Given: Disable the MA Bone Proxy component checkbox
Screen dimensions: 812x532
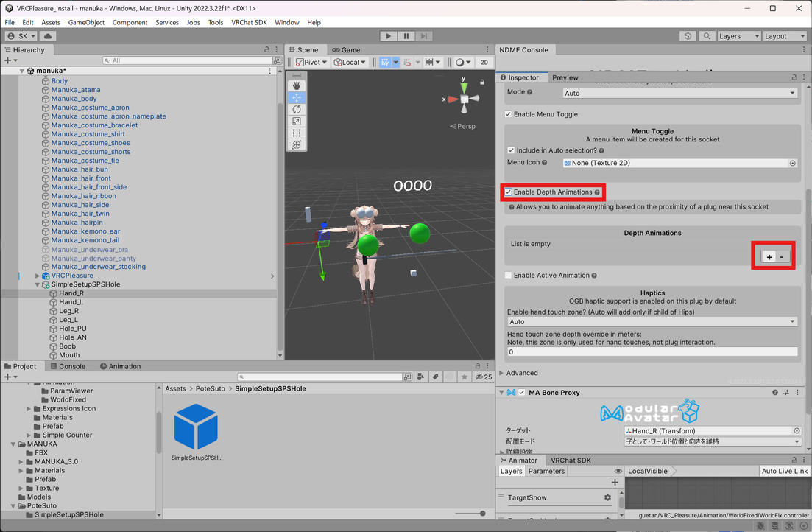Looking at the screenshot, I should 522,393.
